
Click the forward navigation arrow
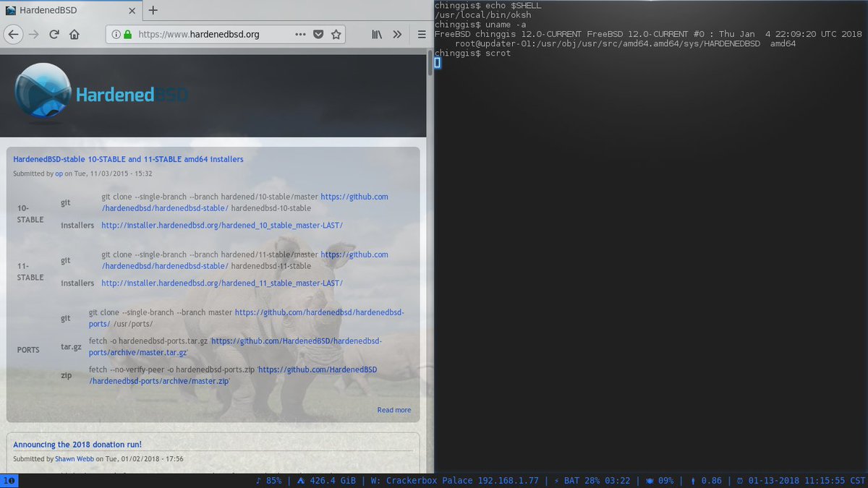click(33, 34)
